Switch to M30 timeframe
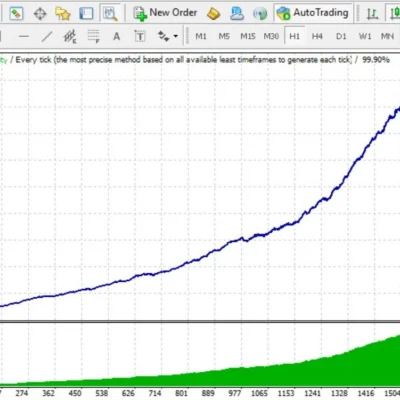This screenshot has height=400, width=400. [271, 36]
